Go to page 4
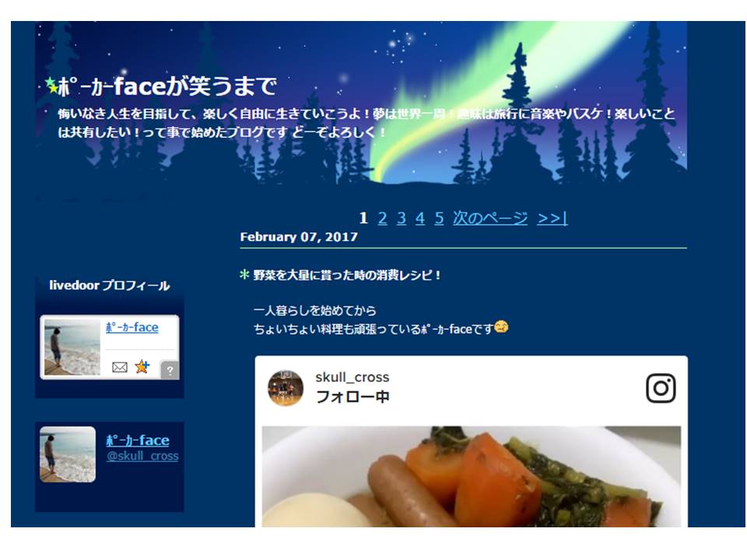This screenshot has width=747, height=560. 419,218
